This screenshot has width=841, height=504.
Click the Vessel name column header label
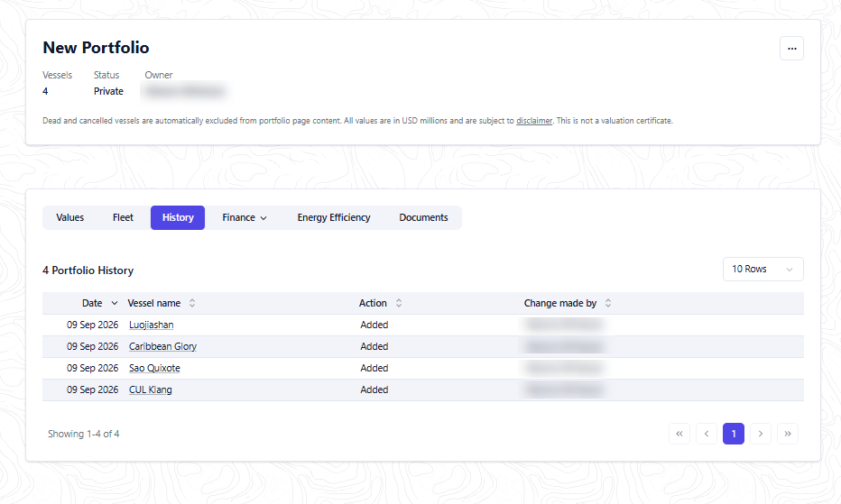[154, 303]
